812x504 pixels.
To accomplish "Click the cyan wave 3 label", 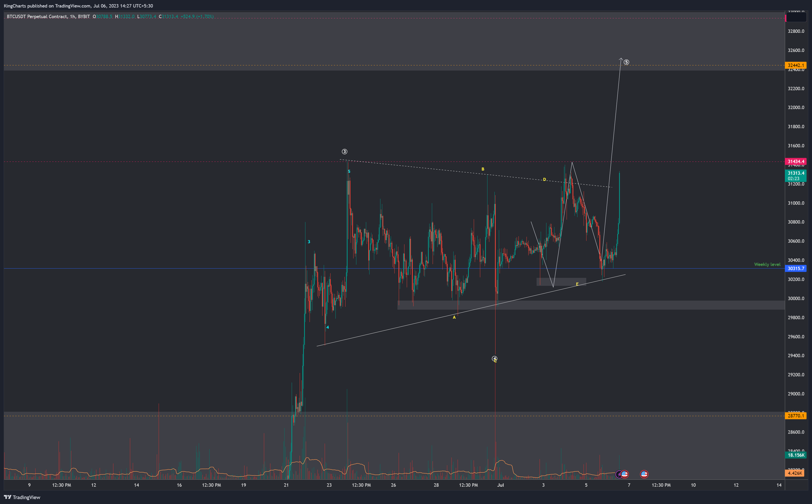I will (x=309, y=242).
